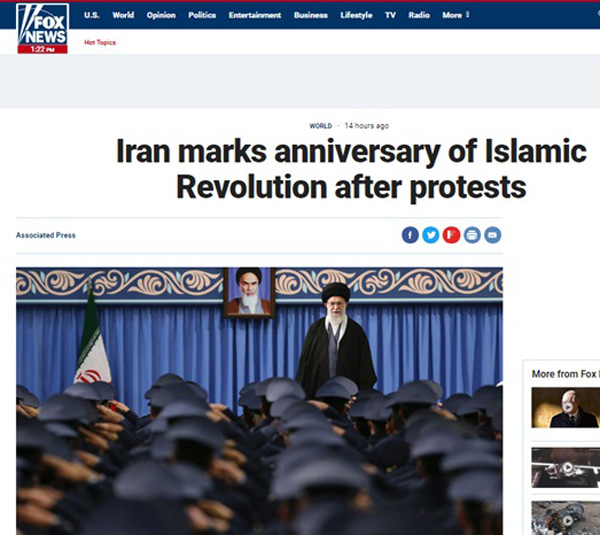This screenshot has width=600, height=535.
Task: Share article on Flipboard icon
Action: tap(452, 235)
